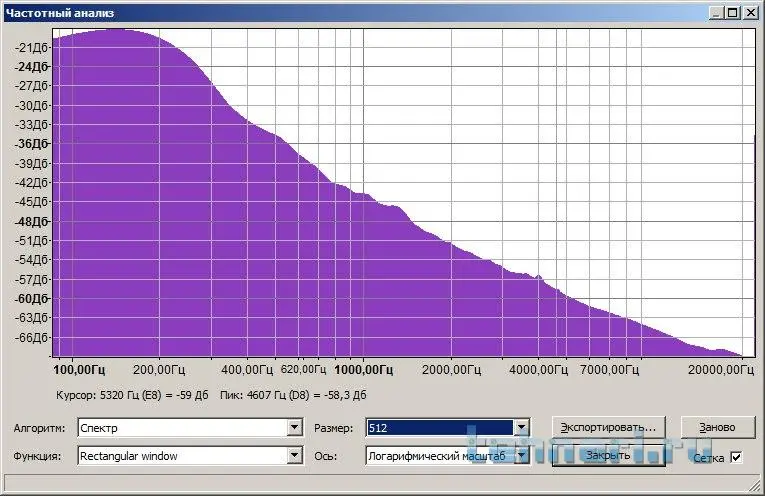The width and height of the screenshot is (765, 496).
Task: Toggle the Сетка grid checkbox
Action: click(x=736, y=457)
